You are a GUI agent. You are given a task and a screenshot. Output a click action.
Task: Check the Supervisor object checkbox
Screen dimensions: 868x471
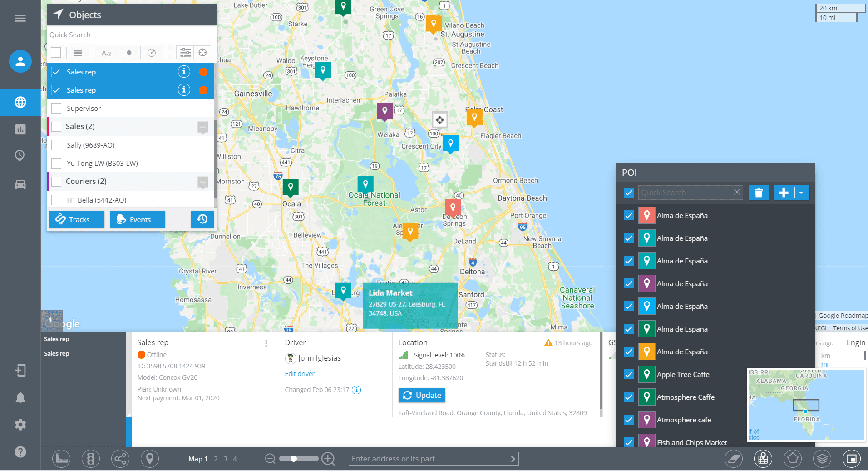click(x=56, y=109)
